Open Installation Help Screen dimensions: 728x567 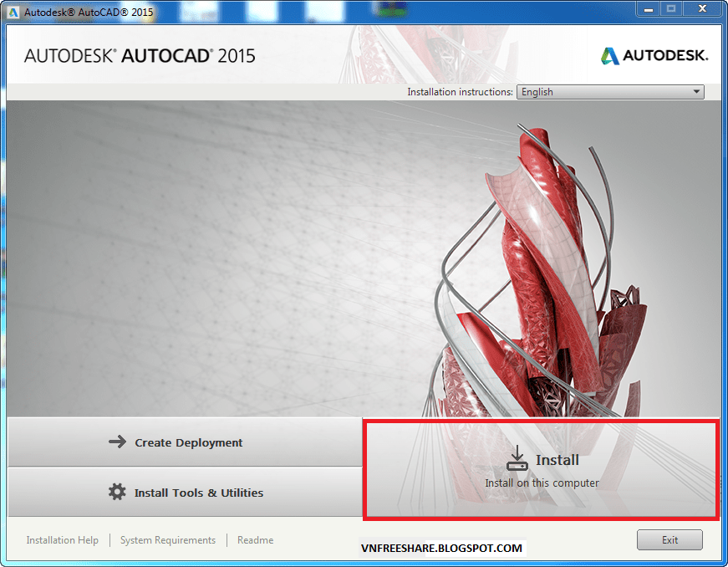(x=62, y=540)
